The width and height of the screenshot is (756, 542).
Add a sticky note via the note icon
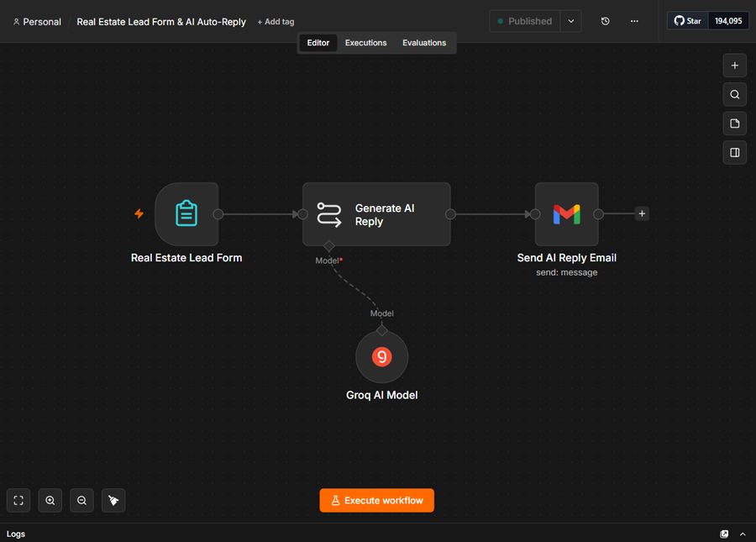coord(734,124)
